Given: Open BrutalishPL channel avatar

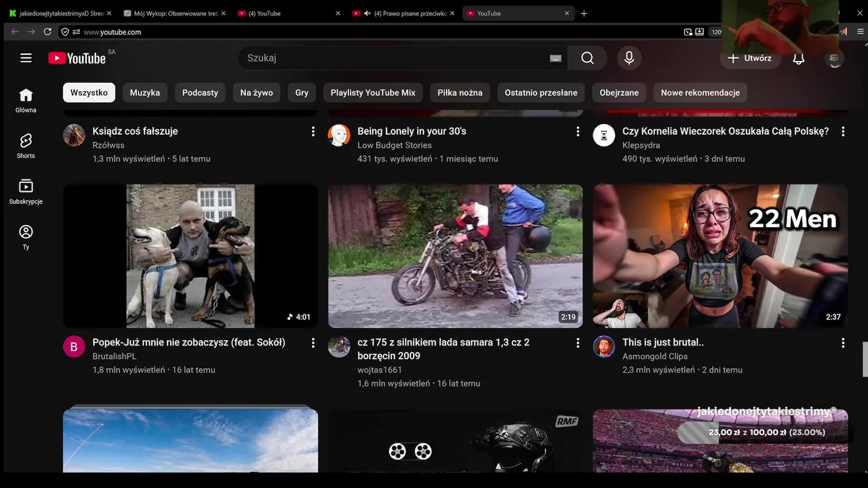Looking at the screenshot, I should tap(74, 346).
